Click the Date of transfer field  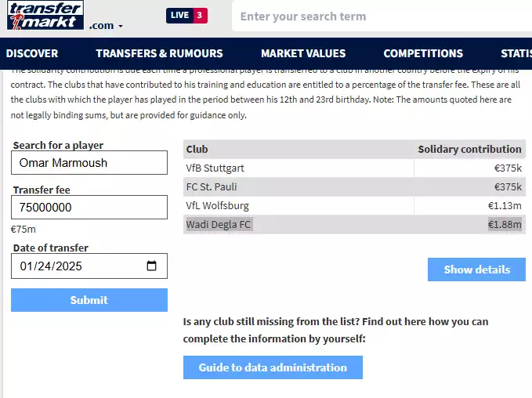[x=78, y=266]
